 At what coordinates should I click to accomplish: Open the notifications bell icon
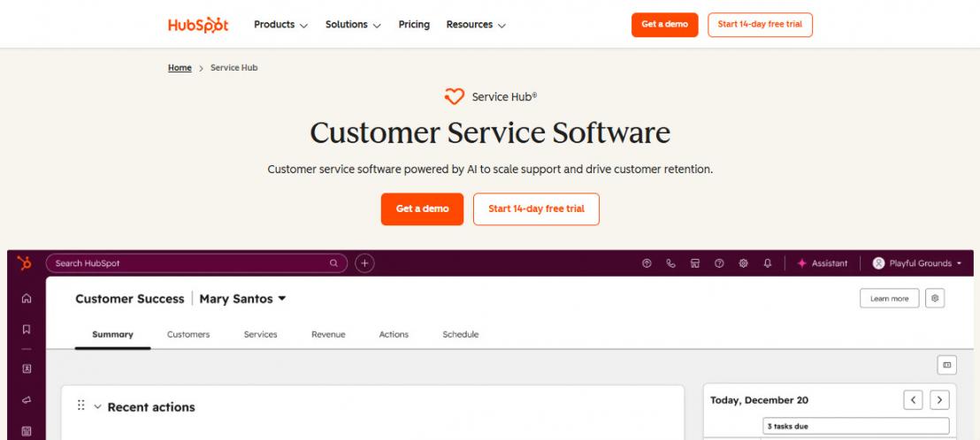pyautogui.click(x=768, y=263)
